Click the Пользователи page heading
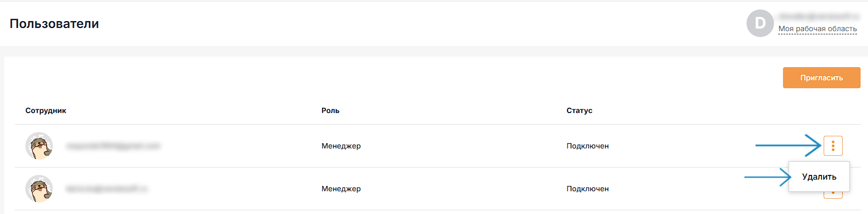Viewport: 868px width, 214px height. coord(54,24)
